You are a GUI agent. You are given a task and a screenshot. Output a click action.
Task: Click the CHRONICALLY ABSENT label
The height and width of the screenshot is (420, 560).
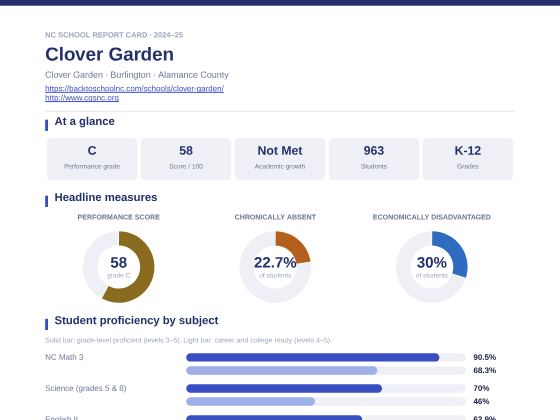click(275, 217)
